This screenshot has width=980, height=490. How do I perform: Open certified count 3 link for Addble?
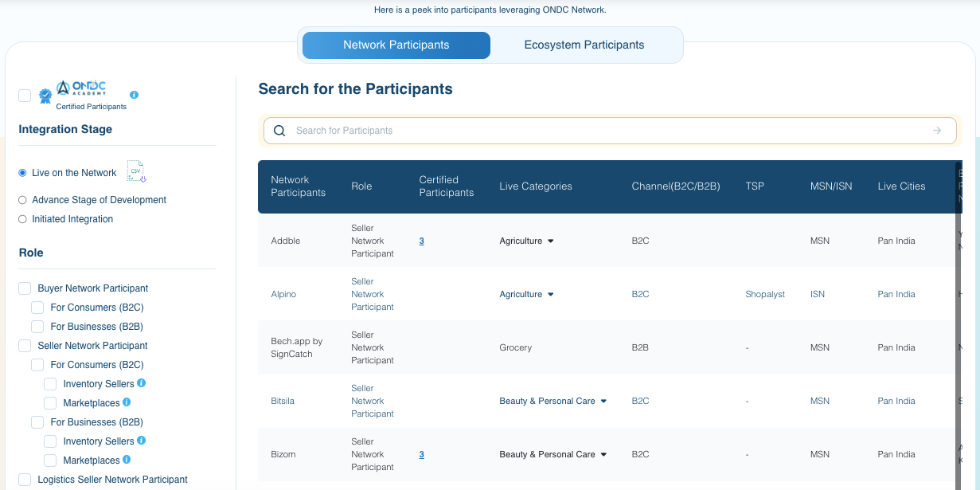click(422, 241)
